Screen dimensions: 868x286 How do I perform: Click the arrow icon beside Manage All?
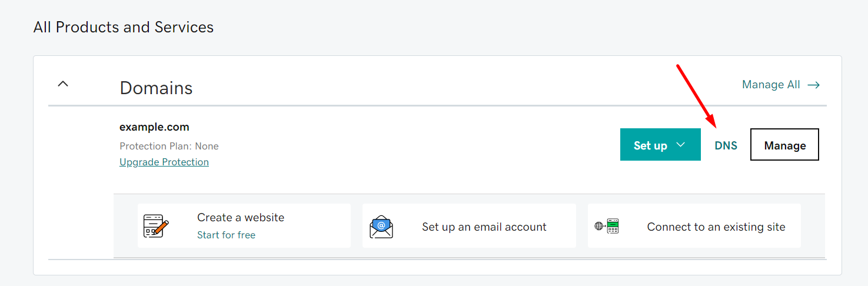(x=814, y=85)
